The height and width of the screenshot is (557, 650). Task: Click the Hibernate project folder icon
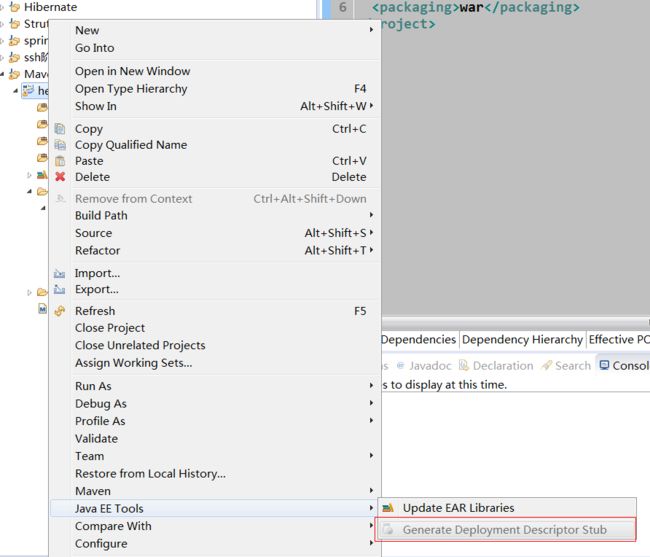[x=15, y=7]
